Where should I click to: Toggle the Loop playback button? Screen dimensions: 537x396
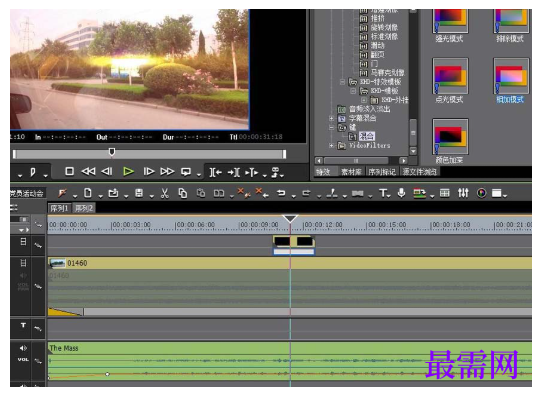186,172
